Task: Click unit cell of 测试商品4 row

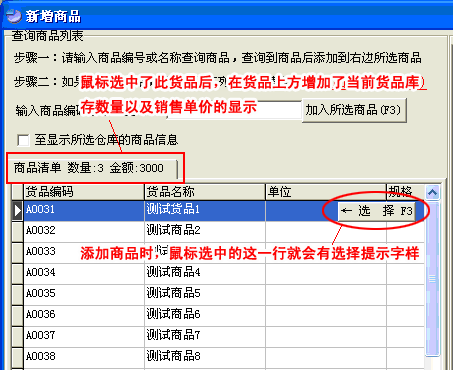Action: [326, 273]
